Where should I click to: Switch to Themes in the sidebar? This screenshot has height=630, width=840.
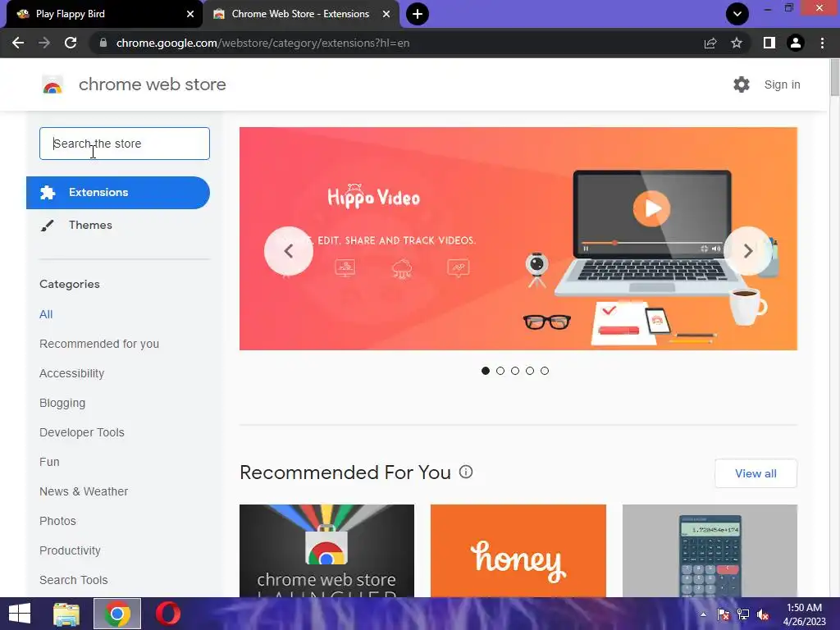pos(90,225)
